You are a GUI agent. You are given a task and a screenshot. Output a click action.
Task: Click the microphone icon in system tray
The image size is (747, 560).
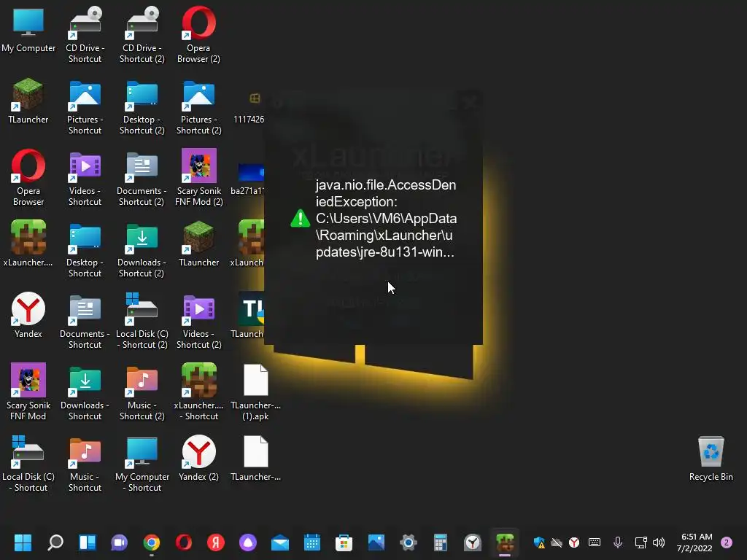617,542
